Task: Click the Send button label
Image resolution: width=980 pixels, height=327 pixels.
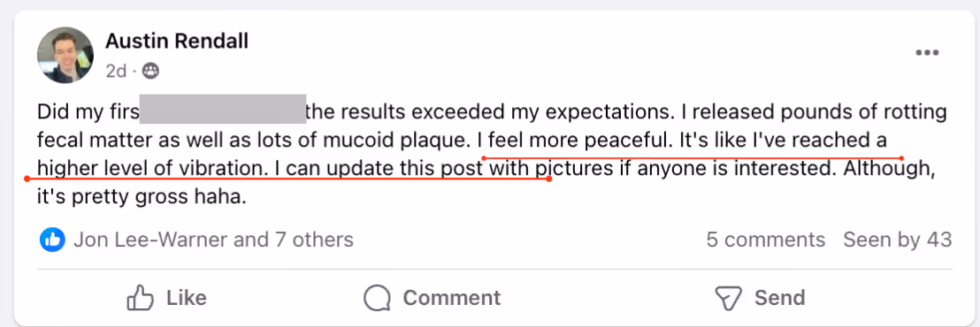Action: (779, 298)
